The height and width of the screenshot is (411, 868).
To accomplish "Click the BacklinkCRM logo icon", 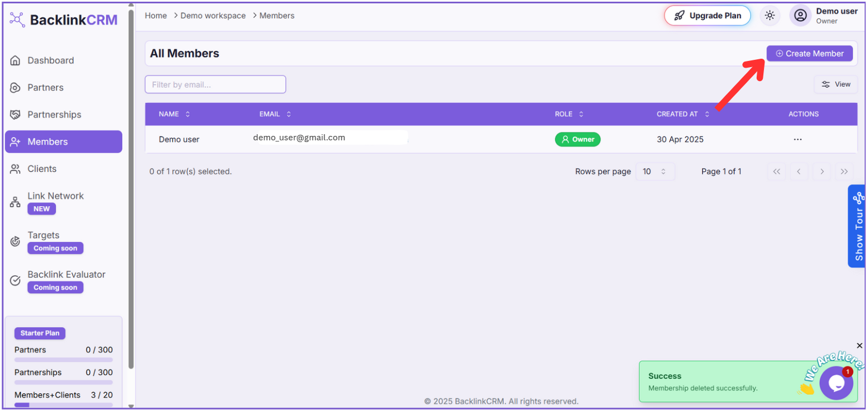I will pos(17,20).
